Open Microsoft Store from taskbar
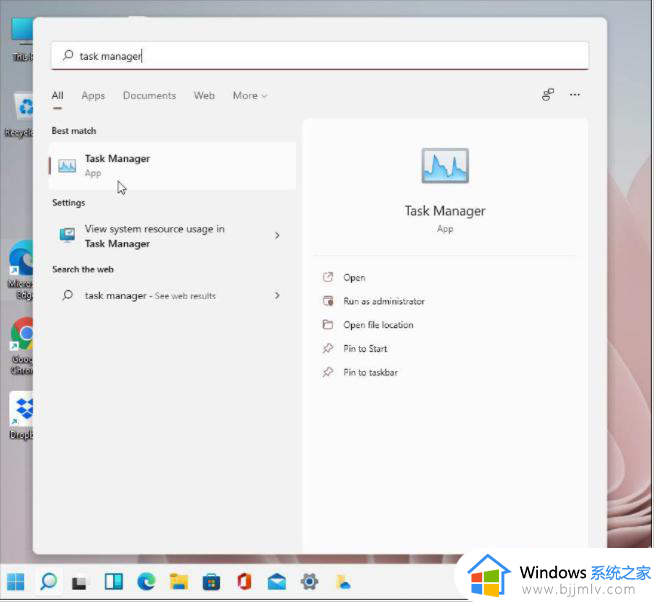This screenshot has width=656, height=603. pyautogui.click(x=211, y=582)
